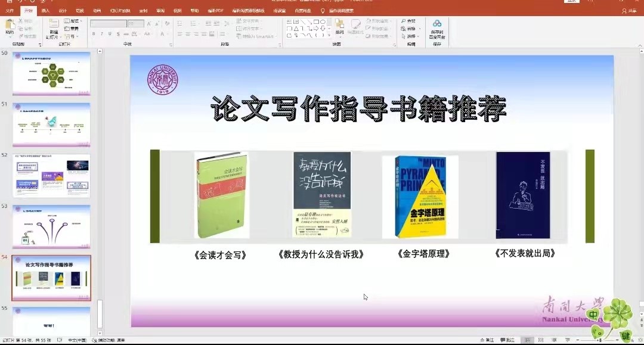Click the Reset (重置) button
644x345 pixels.
coord(72,29)
